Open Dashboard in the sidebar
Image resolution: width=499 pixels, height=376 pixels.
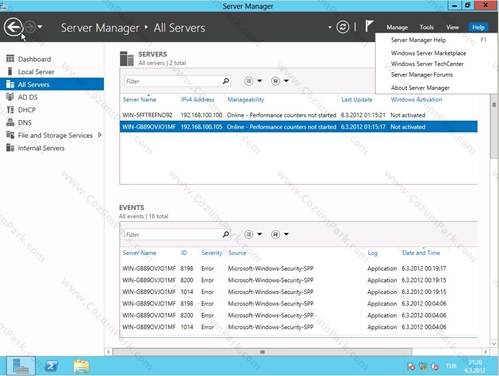[34, 59]
